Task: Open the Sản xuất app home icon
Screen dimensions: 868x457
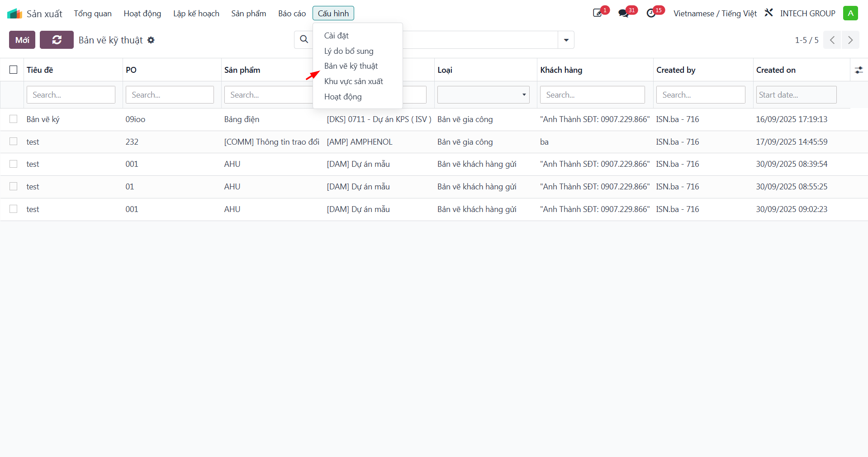Action: click(x=14, y=14)
